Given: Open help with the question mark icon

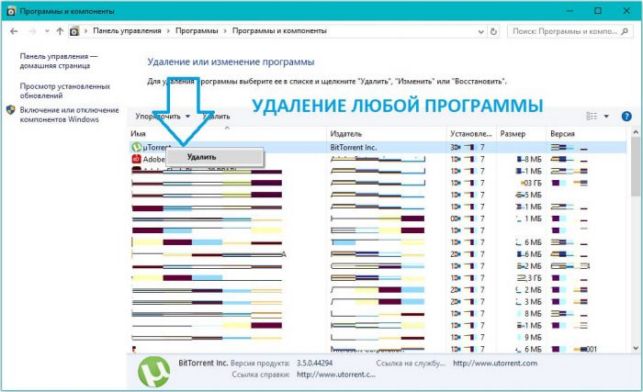Looking at the screenshot, I should pyautogui.click(x=627, y=116).
